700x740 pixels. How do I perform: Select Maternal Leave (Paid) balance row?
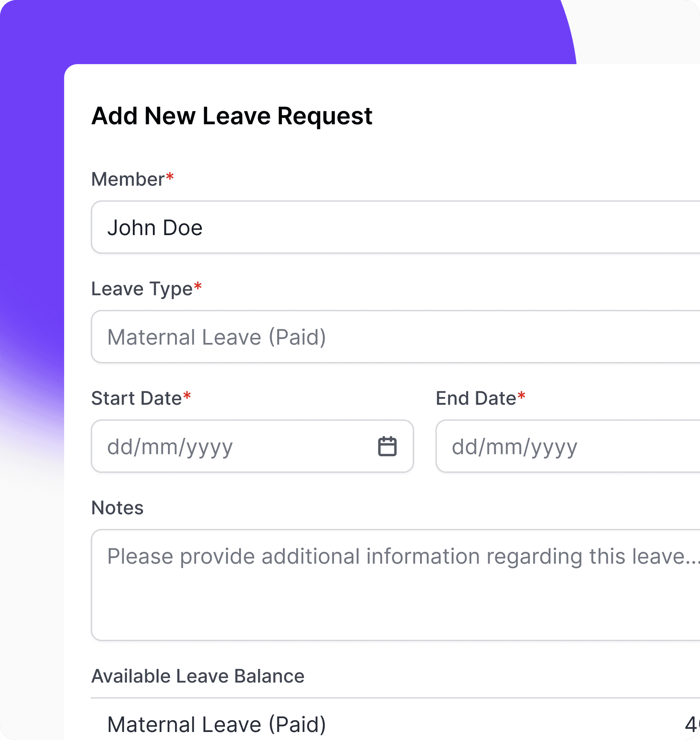tap(396, 724)
